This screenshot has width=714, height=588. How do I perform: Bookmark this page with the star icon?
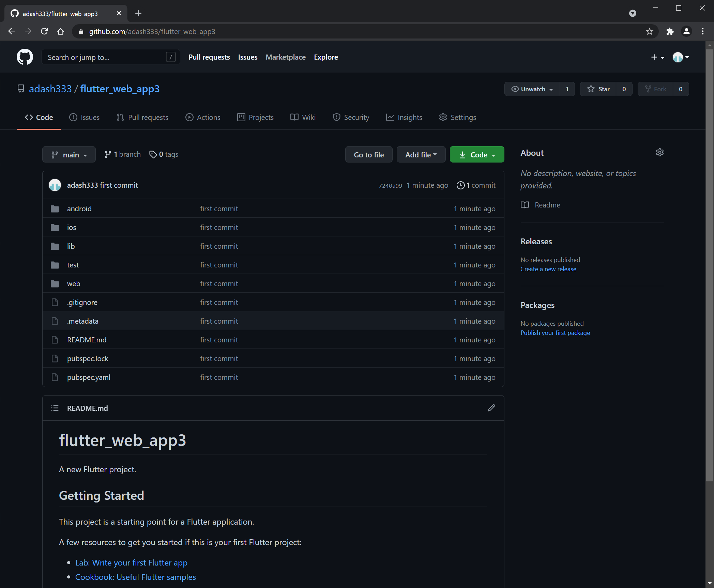click(x=649, y=31)
